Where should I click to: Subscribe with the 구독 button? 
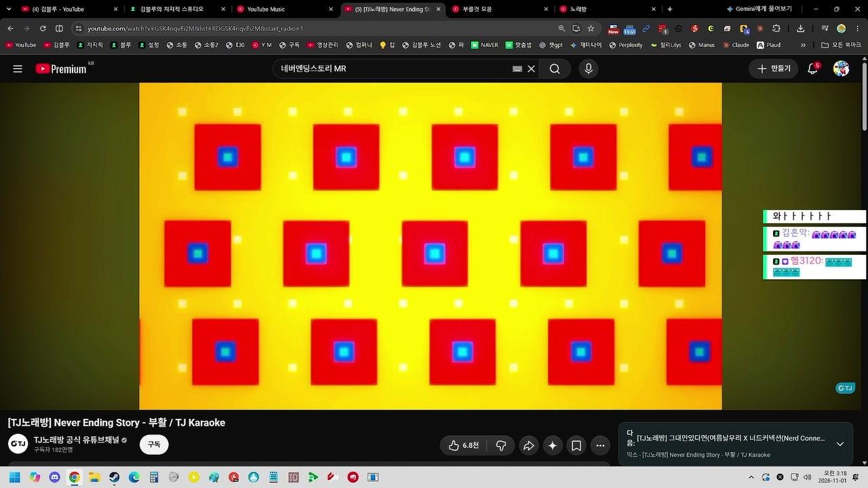click(x=154, y=445)
